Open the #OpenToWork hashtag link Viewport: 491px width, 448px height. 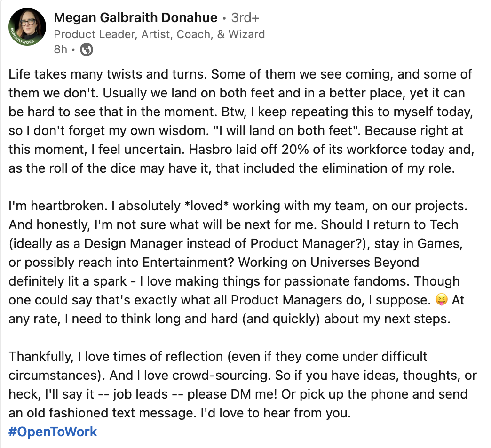pos(53,432)
